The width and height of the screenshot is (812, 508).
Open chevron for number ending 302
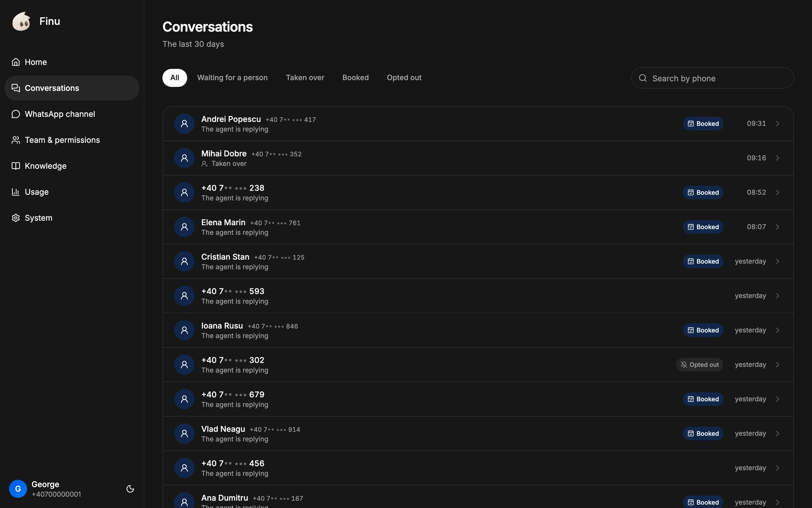[777, 365]
